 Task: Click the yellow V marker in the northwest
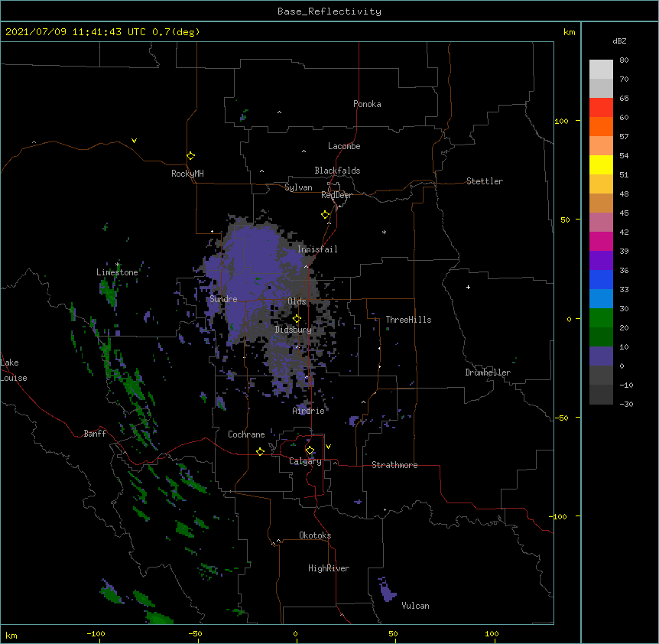(134, 141)
